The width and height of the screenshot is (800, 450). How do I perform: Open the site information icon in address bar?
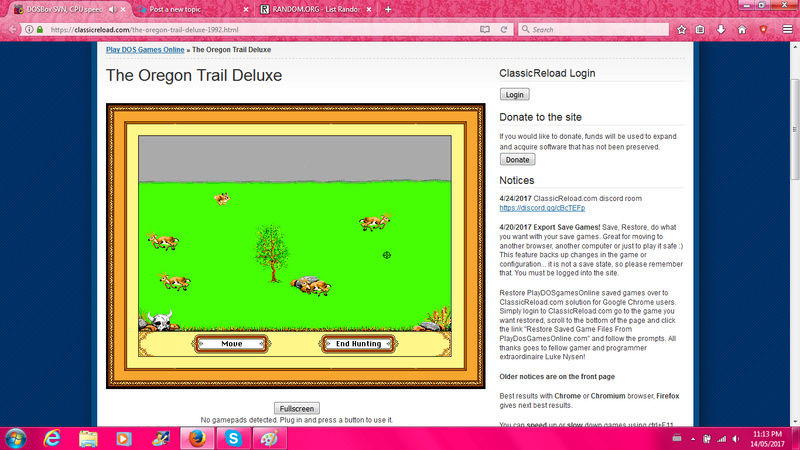pyautogui.click(x=29, y=30)
